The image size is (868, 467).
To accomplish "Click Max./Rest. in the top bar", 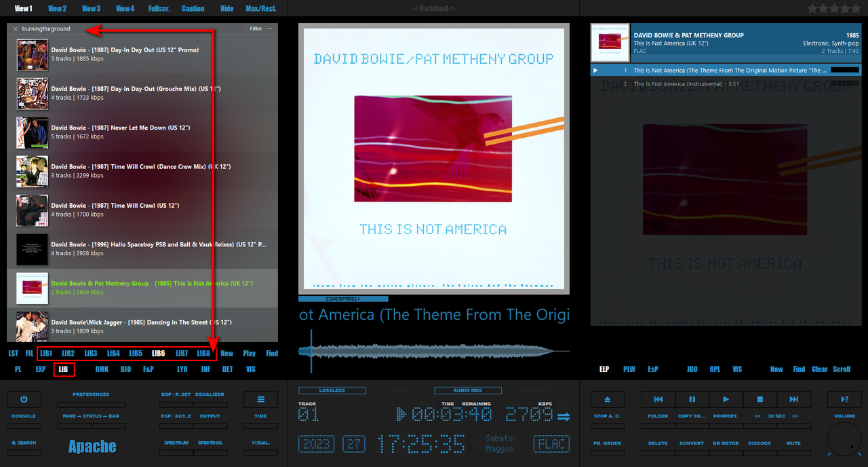I will click(x=261, y=9).
